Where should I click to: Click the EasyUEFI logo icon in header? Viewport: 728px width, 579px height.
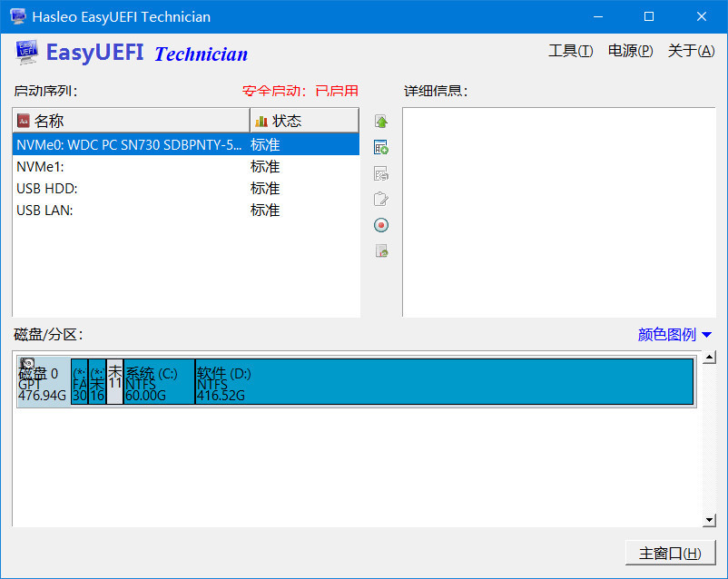click(26, 52)
